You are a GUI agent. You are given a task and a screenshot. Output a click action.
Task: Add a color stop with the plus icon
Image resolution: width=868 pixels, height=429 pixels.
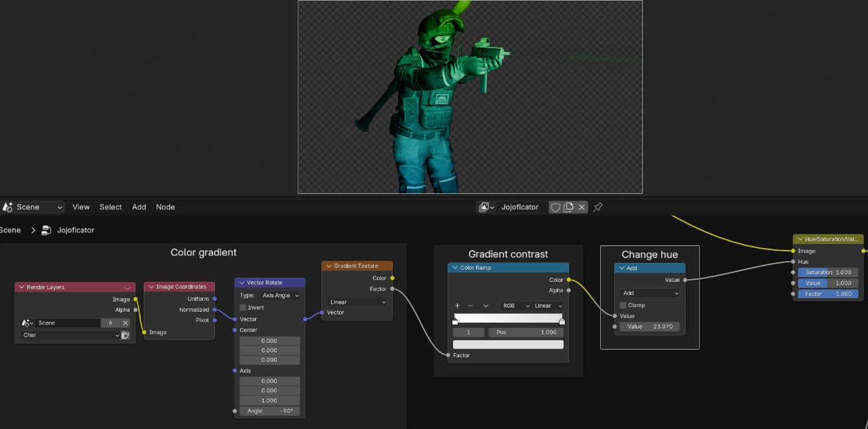click(x=458, y=306)
